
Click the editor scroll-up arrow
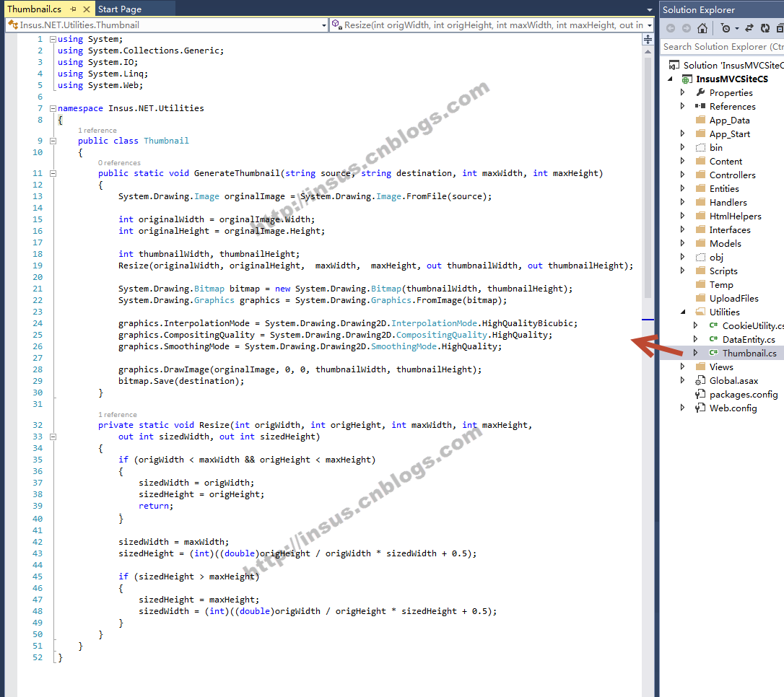(648, 51)
